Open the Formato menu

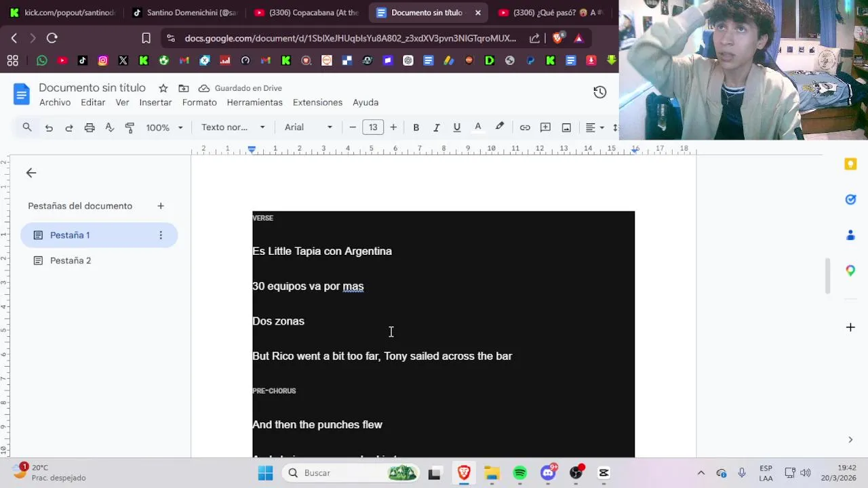click(x=199, y=102)
